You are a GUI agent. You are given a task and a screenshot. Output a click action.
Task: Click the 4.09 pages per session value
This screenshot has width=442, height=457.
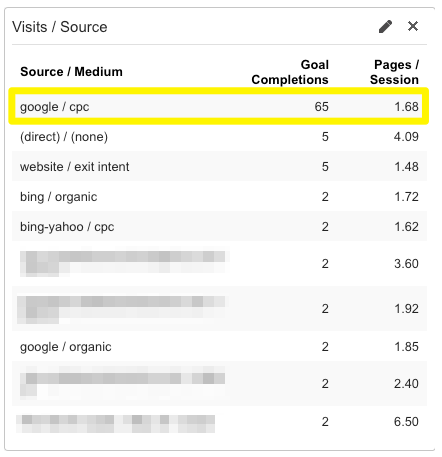point(406,137)
